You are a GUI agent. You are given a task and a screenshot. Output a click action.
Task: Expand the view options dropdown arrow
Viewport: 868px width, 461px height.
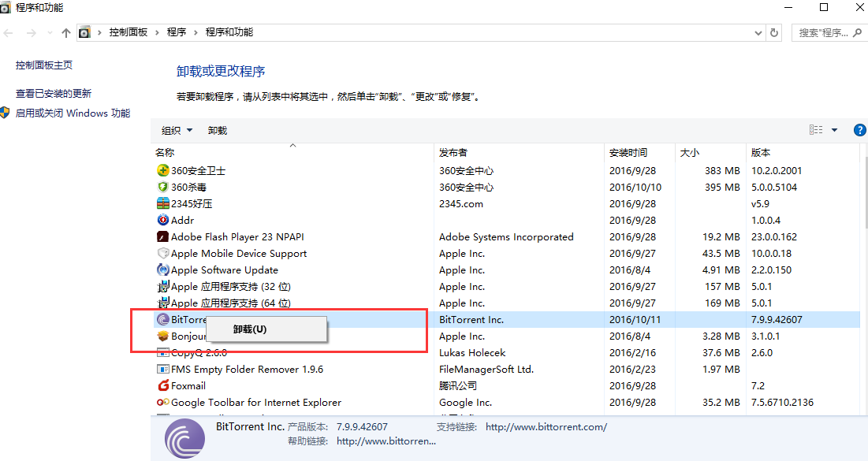[834, 130]
